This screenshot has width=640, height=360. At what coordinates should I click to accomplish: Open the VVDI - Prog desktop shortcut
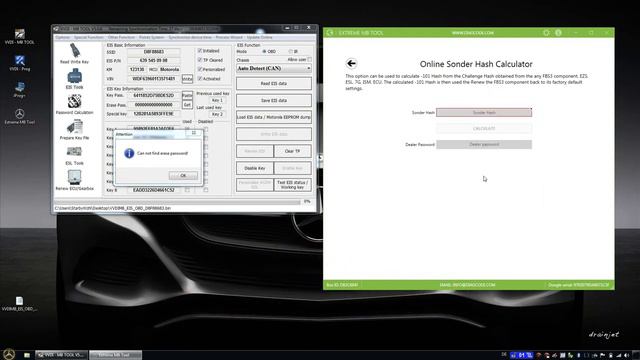(x=20, y=63)
